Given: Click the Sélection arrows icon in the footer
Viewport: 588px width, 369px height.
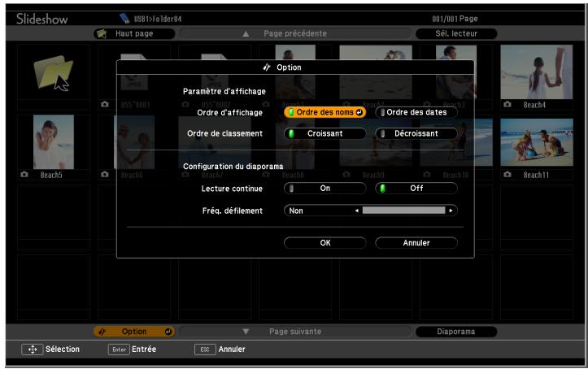Looking at the screenshot, I should pyautogui.click(x=33, y=349).
